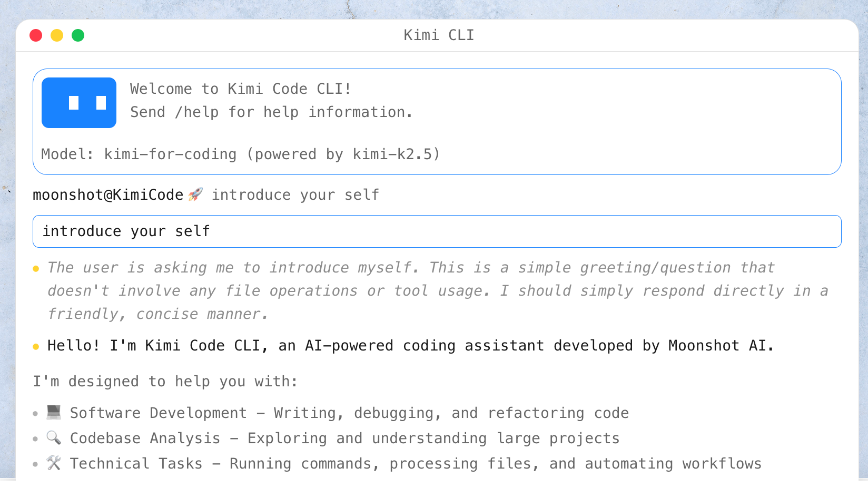Click the hammer and wrench Technical Tasks icon
868x487 pixels.
(x=54, y=463)
